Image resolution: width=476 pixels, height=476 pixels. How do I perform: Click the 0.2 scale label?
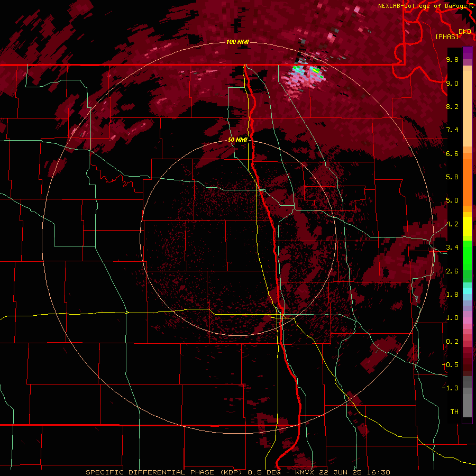tap(452, 342)
